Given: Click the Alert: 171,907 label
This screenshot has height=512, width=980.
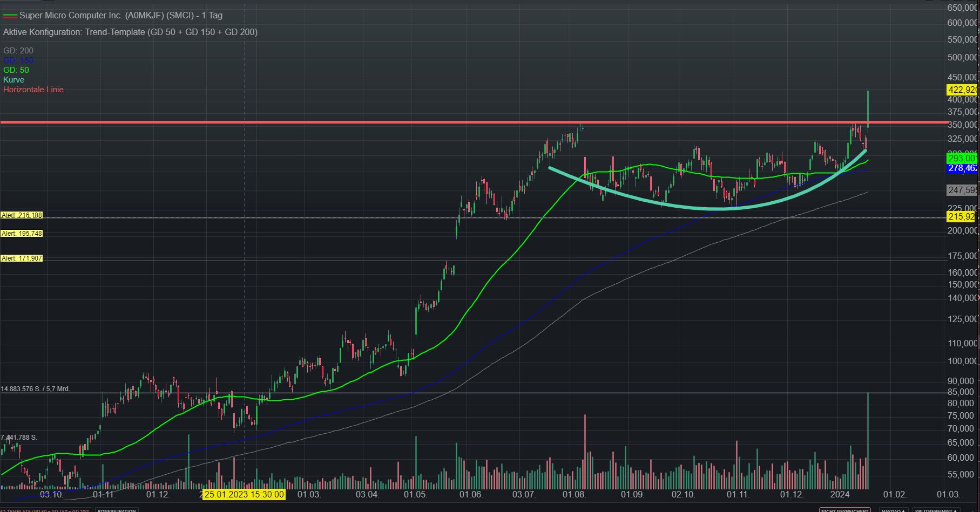Looking at the screenshot, I should tap(22, 258).
